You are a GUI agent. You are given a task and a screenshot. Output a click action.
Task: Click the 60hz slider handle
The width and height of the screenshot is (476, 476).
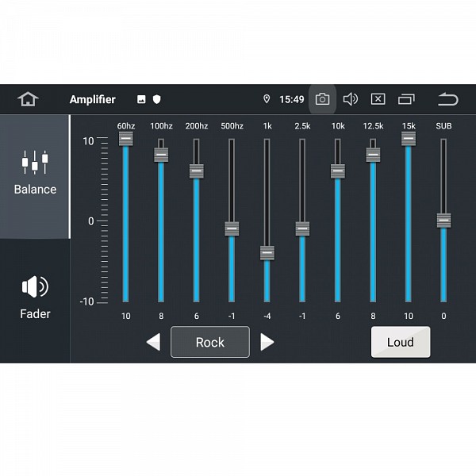click(x=125, y=139)
